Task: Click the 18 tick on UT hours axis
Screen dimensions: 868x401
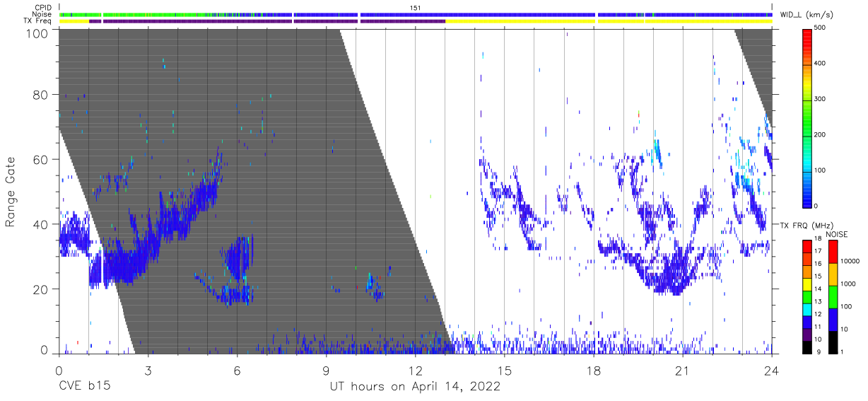Action: pyautogui.click(x=594, y=370)
